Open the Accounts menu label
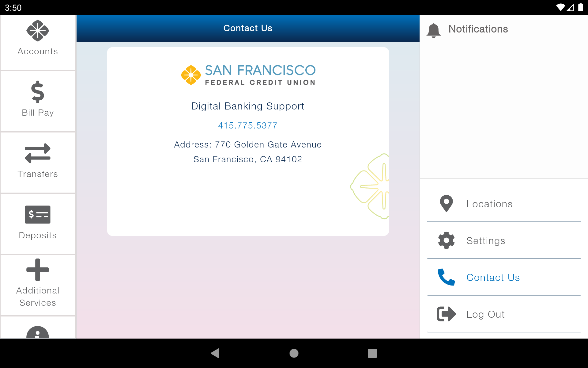This screenshot has height=368, width=588. (x=38, y=52)
